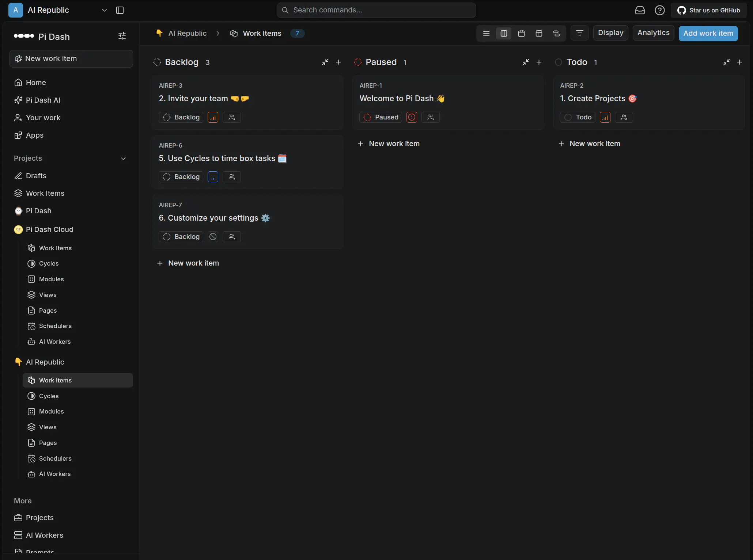Viewport: 753px width, 560px height.
Task: Open assignees icon on Welcome to Pi Dash card
Action: 431,117
